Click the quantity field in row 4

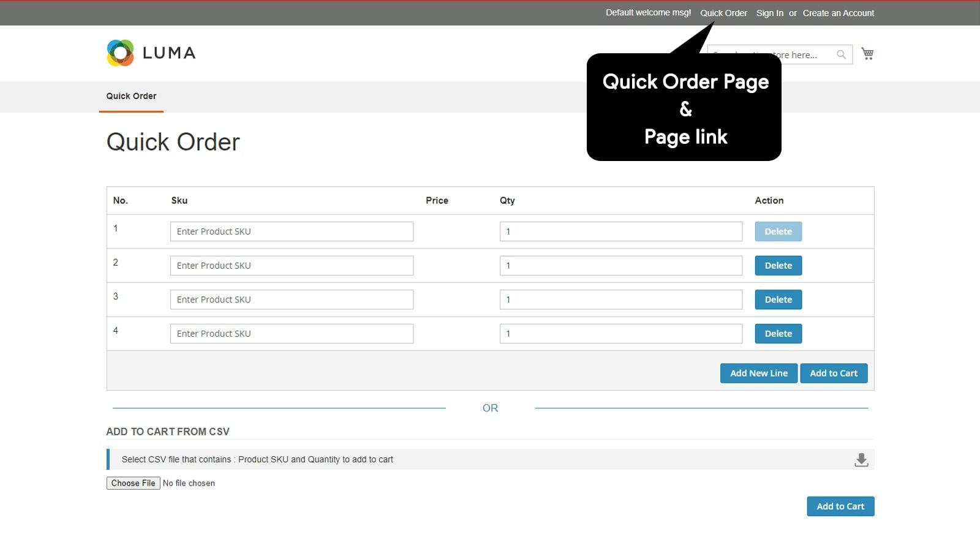621,334
